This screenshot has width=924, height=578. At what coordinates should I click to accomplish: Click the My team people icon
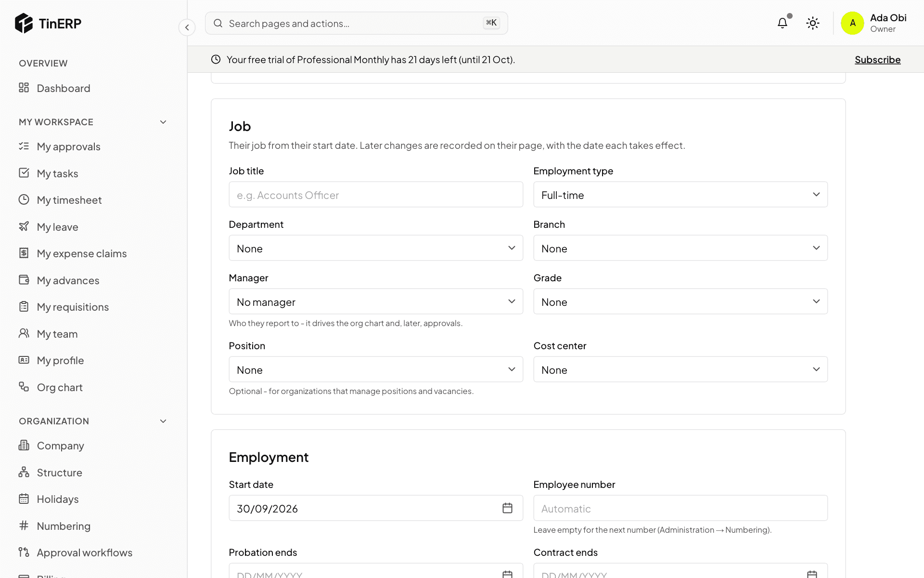pyautogui.click(x=24, y=333)
